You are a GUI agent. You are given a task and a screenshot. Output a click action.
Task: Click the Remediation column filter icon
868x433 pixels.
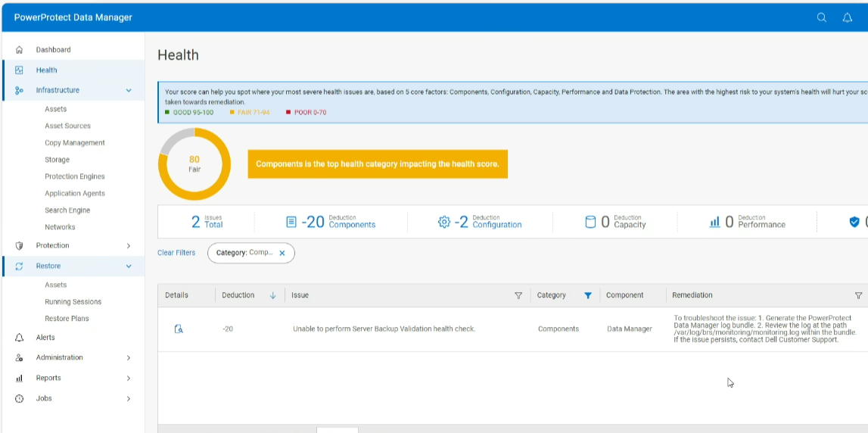(858, 295)
